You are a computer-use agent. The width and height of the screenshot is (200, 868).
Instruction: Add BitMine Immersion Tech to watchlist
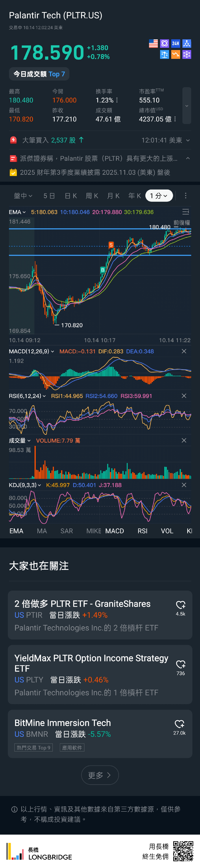pos(180,724)
